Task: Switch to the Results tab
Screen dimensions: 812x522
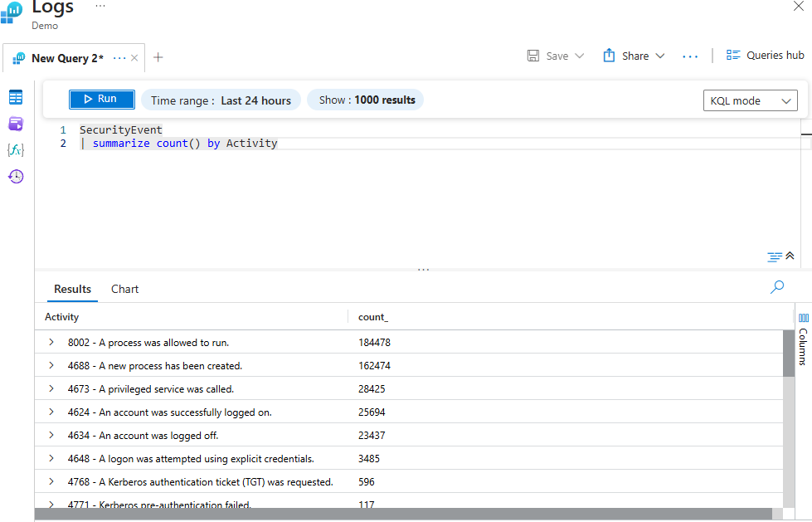Action: click(x=72, y=290)
